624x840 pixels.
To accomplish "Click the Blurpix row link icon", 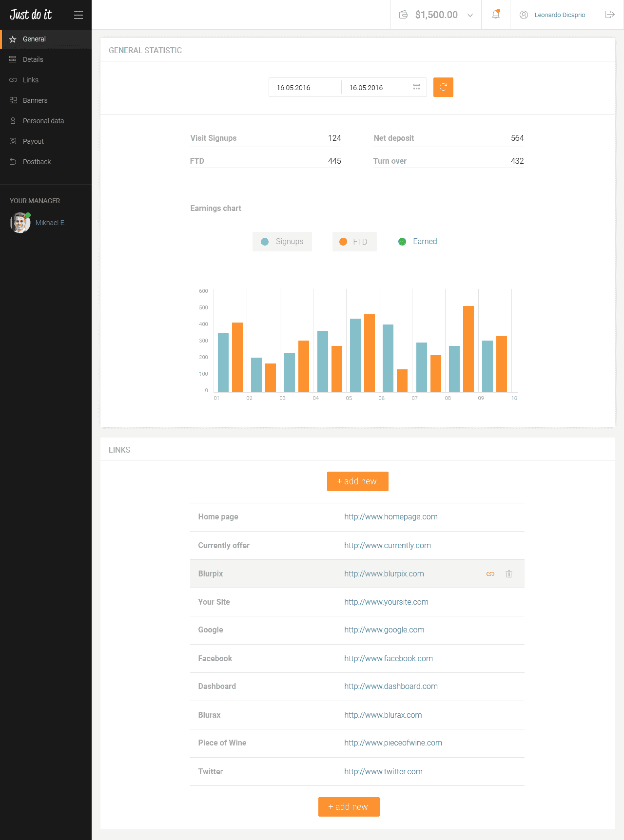I will 490,574.
